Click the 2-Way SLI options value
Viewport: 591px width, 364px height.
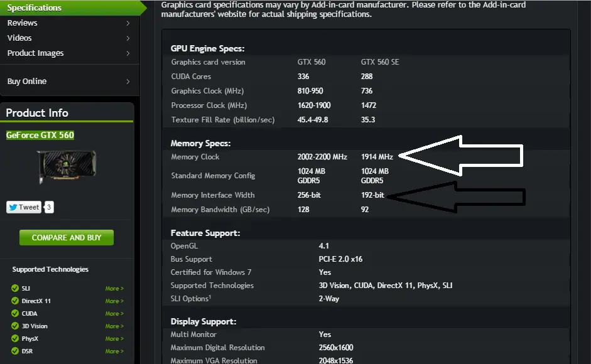328,299
